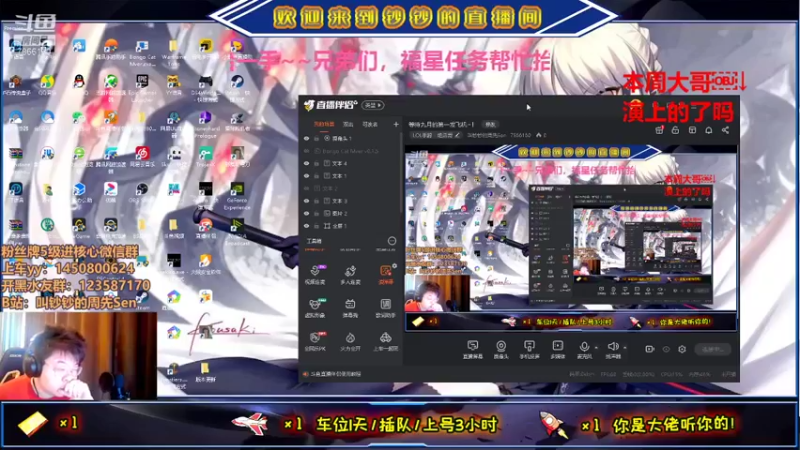This screenshot has height=450, width=800.
Task: Add a 手机投屏 phone screen source
Action: click(x=529, y=349)
